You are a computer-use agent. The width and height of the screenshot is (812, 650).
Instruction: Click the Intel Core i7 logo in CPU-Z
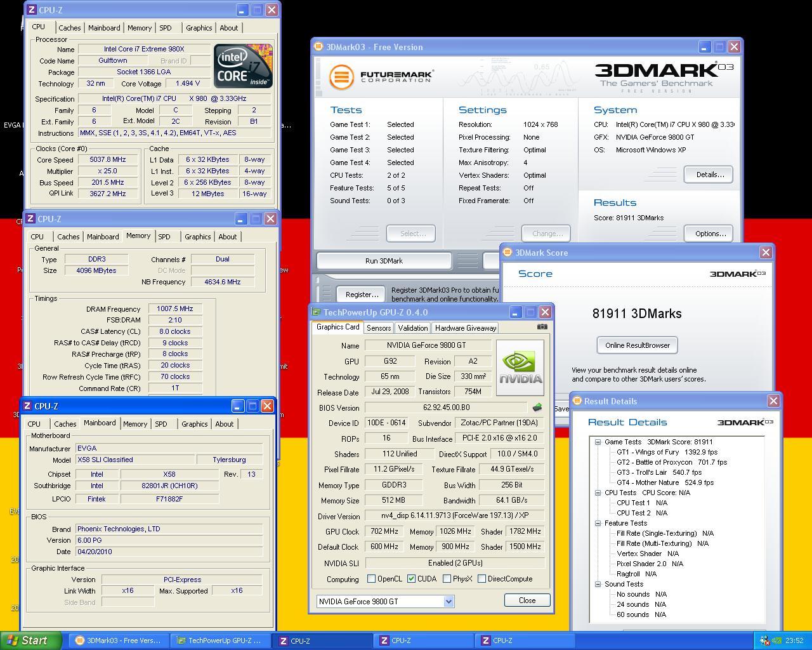pos(244,66)
